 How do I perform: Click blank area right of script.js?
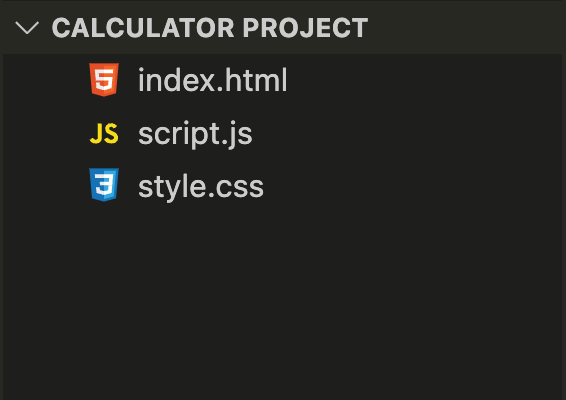(x=407, y=133)
